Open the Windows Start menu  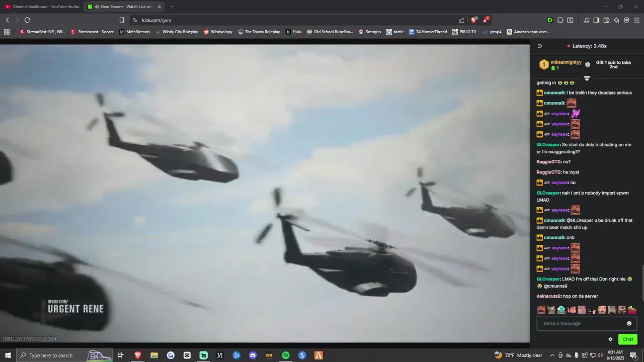tap(8, 355)
